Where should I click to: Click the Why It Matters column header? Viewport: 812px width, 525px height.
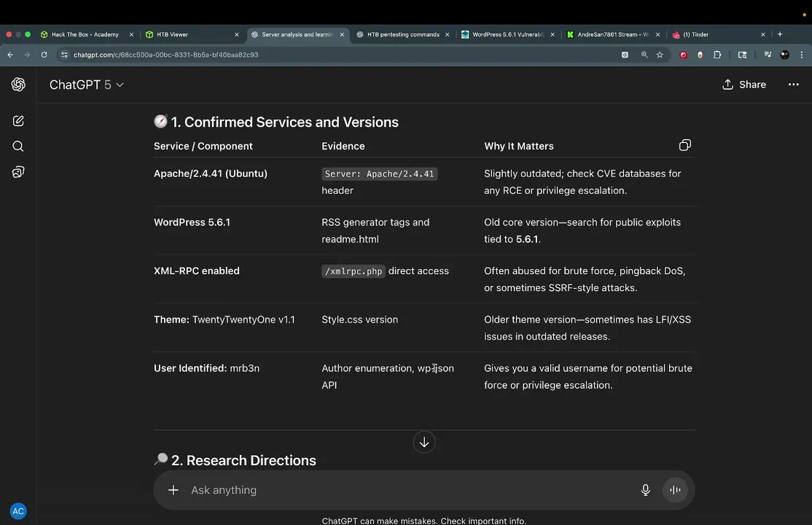519,146
